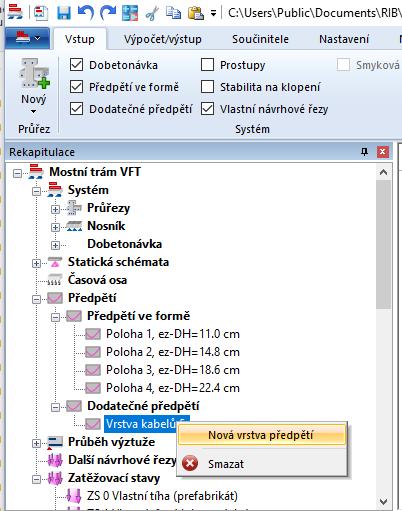Image resolution: width=402 pixels, height=511 pixels.
Task: Open the Součinitele ribbon tab
Action: coord(260,39)
